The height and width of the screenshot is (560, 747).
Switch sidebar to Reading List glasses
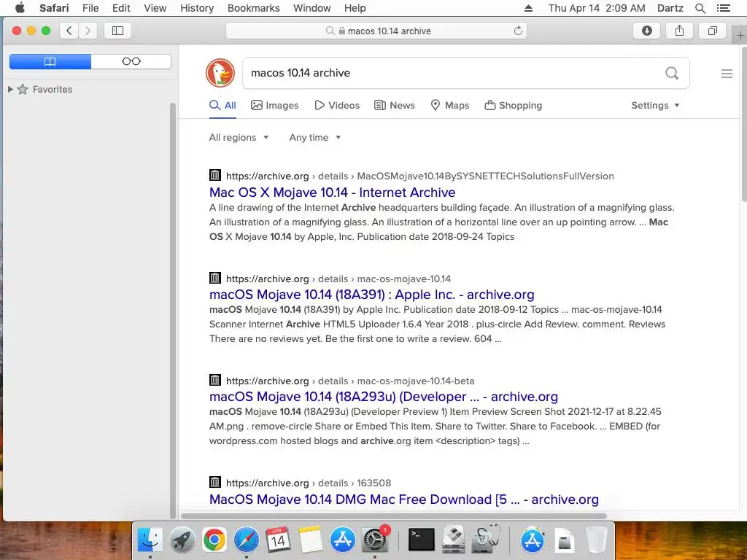(131, 61)
